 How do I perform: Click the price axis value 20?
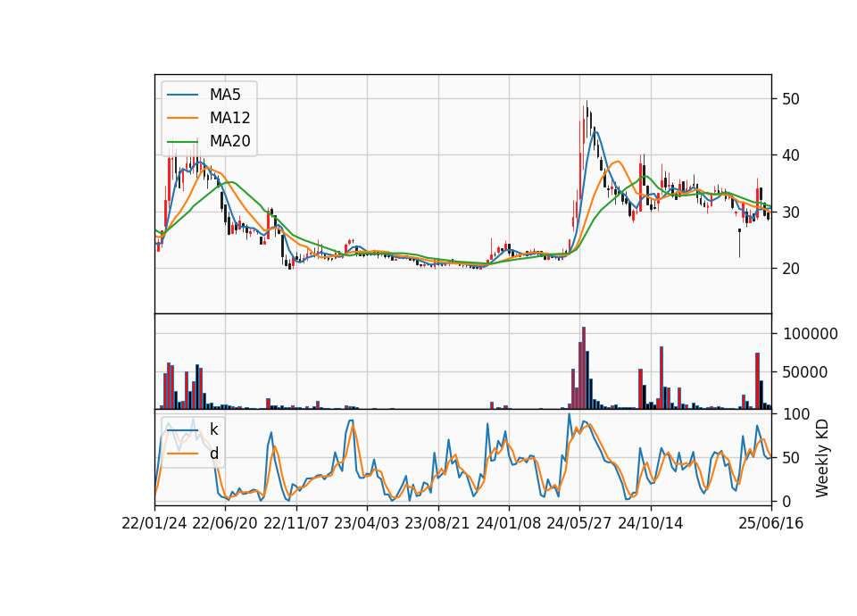click(x=791, y=269)
